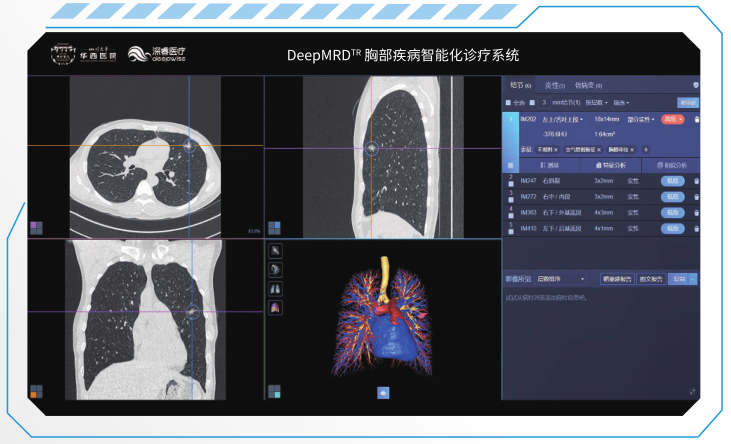This screenshot has width=731, height=444.
Task: Delete nodule IM247 with trash icon
Action: coord(697,181)
